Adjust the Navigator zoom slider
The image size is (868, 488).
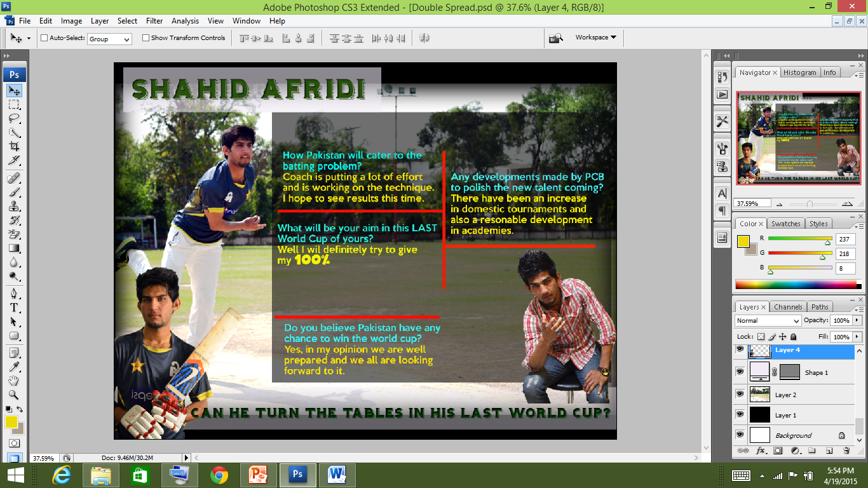coord(809,204)
